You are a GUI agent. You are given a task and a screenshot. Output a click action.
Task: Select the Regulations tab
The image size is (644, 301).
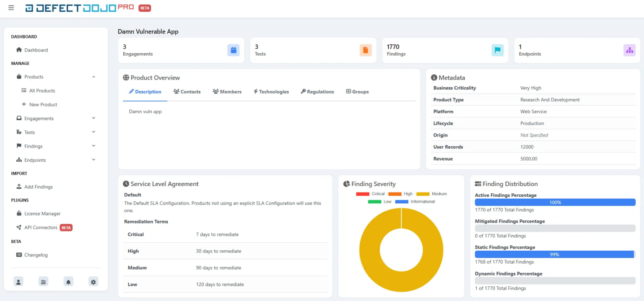pyautogui.click(x=317, y=91)
